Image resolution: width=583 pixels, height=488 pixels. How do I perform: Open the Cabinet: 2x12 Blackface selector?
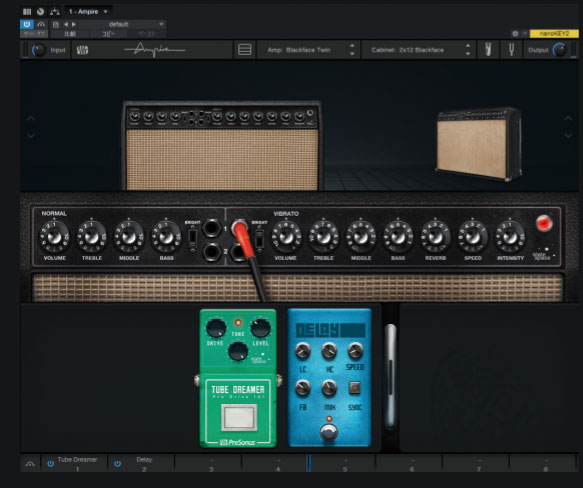coord(408,50)
